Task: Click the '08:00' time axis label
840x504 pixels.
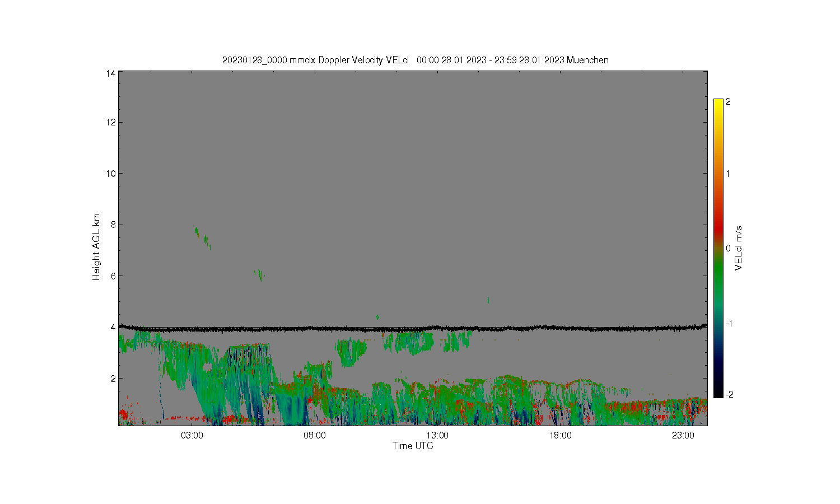Action: coord(315,436)
